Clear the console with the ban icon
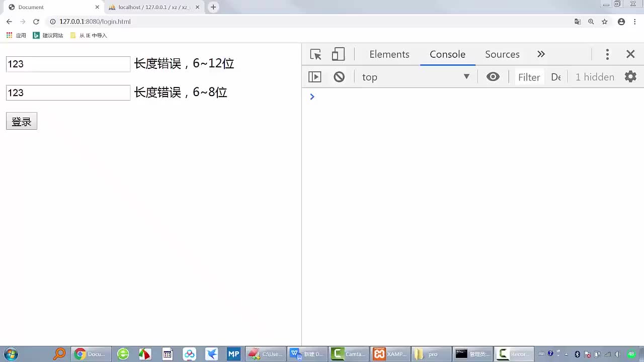 click(x=339, y=77)
